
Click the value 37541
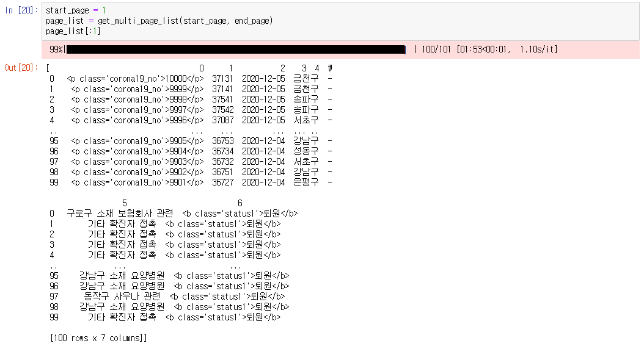pyautogui.click(x=222, y=99)
